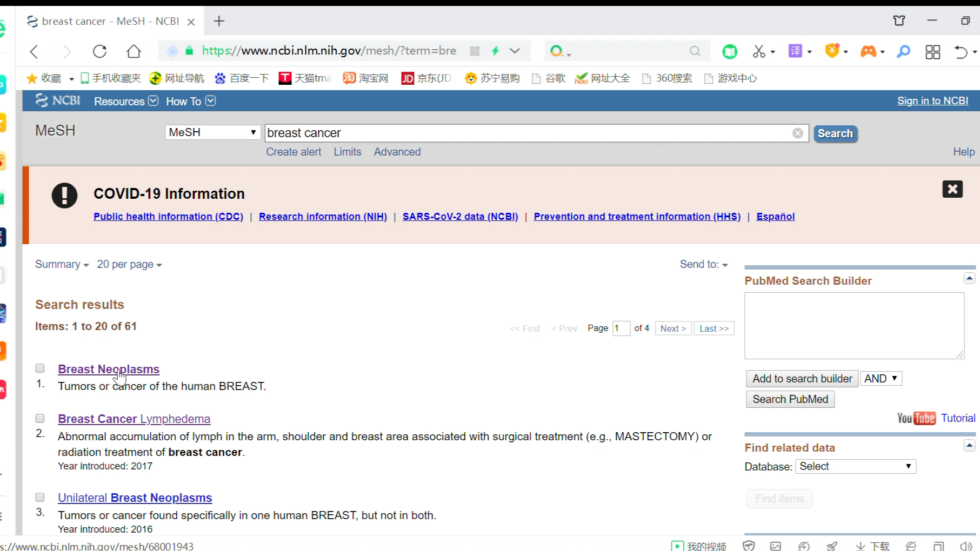This screenshot has width=980, height=551.
Task: Open the browser home page icon
Action: coord(134,51)
